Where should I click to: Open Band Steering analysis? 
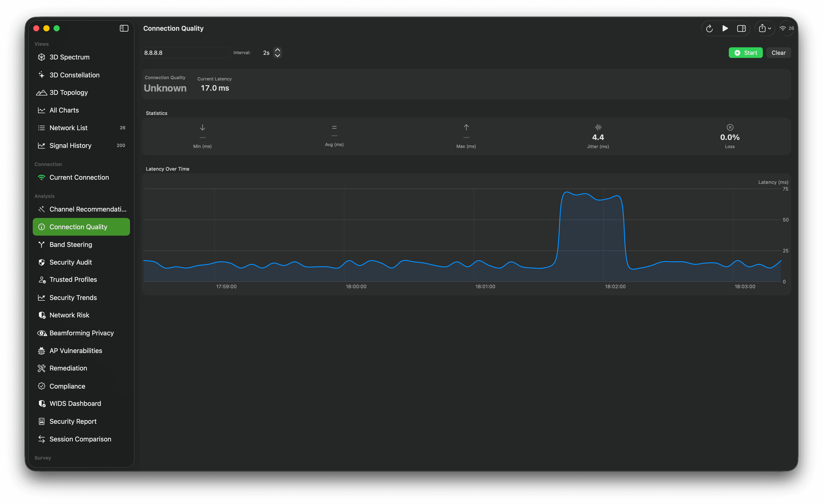[x=81, y=244]
